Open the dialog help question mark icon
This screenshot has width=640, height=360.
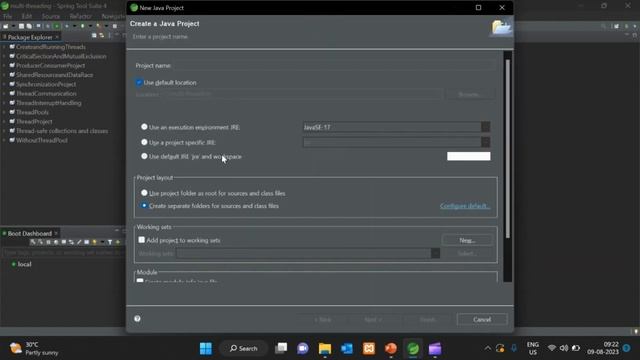(137, 319)
